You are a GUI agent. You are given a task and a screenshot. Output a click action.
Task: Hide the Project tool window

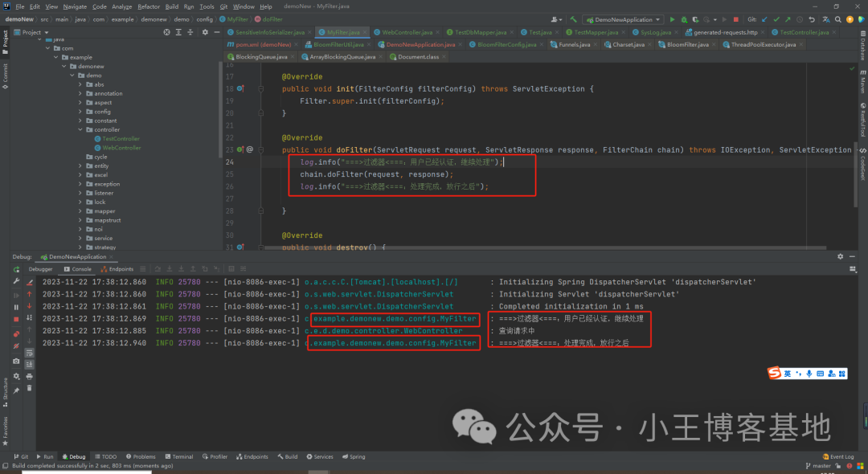coord(216,32)
